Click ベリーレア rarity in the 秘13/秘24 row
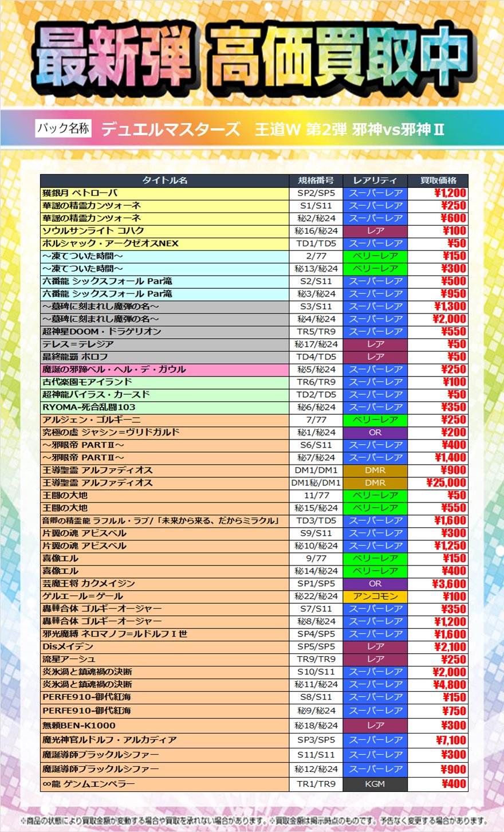The image size is (504, 832). click(x=375, y=269)
